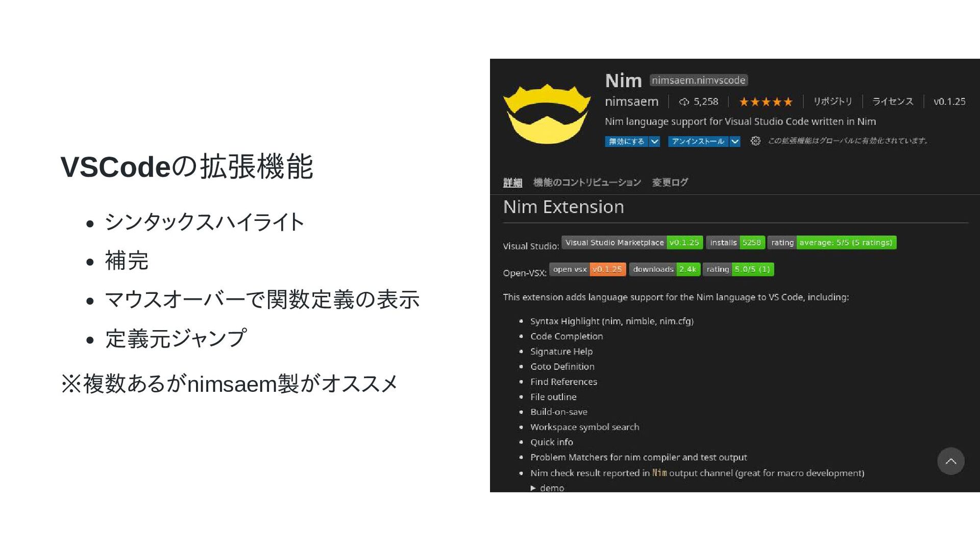Click the highlighted 'Nim' code word
Screen dimensions: 980x551
(659, 473)
